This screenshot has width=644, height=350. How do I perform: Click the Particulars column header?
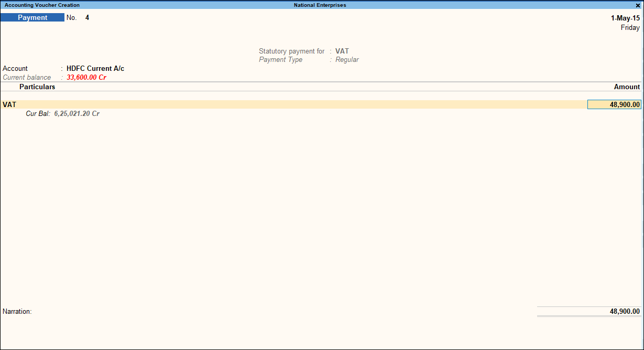pyautogui.click(x=37, y=87)
